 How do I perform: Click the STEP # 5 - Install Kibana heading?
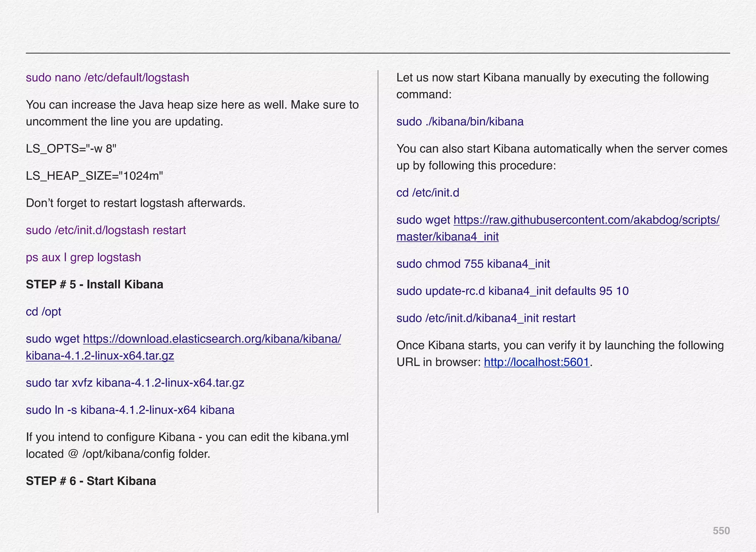(x=94, y=284)
